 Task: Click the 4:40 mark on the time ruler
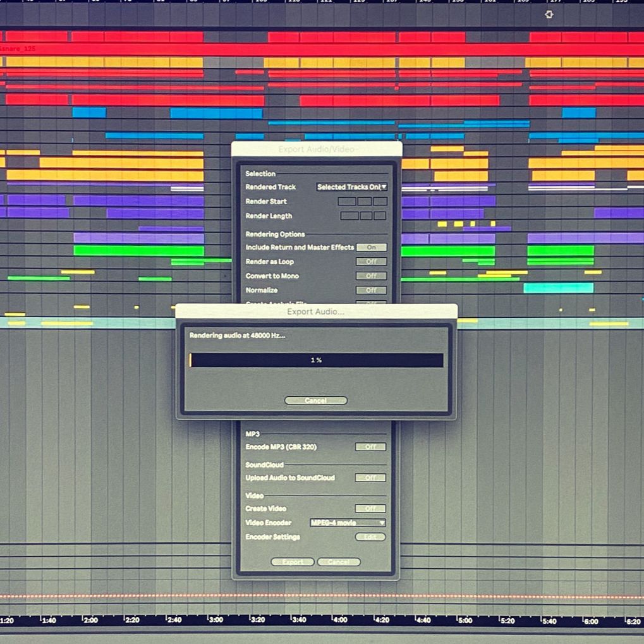(423, 620)
